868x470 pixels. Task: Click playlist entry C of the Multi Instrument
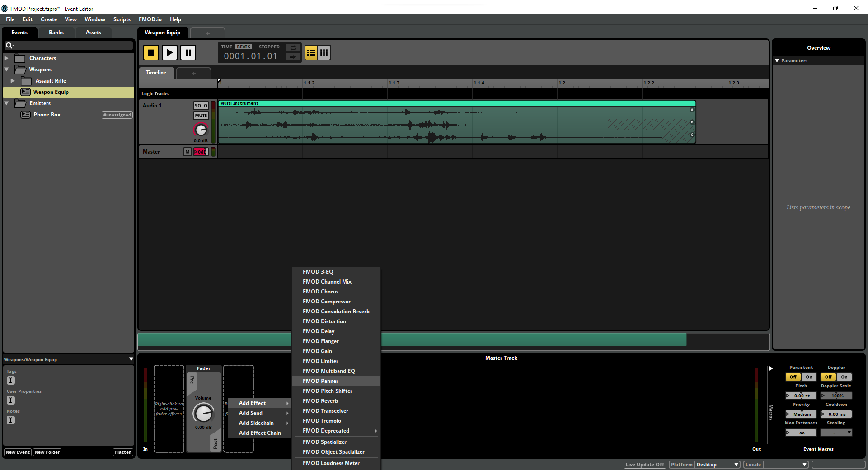click(692, 135)
